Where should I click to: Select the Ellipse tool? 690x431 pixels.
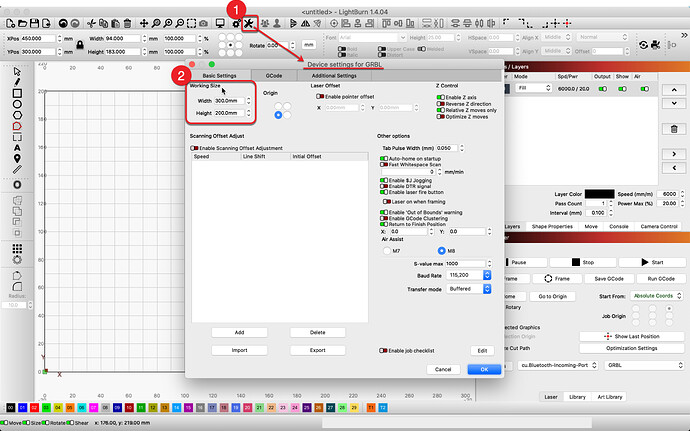pyautogui.click(x=17, y=104)
